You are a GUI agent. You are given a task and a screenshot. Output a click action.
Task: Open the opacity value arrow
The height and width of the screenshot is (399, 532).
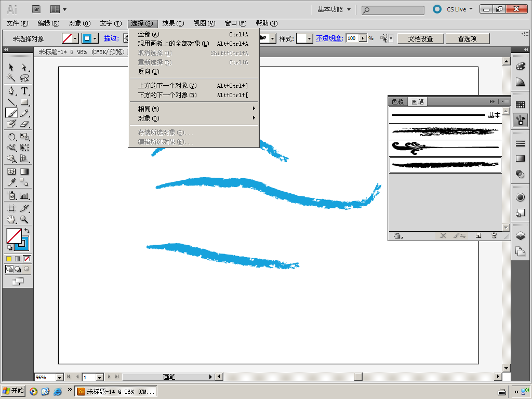[x=363, y=38]
